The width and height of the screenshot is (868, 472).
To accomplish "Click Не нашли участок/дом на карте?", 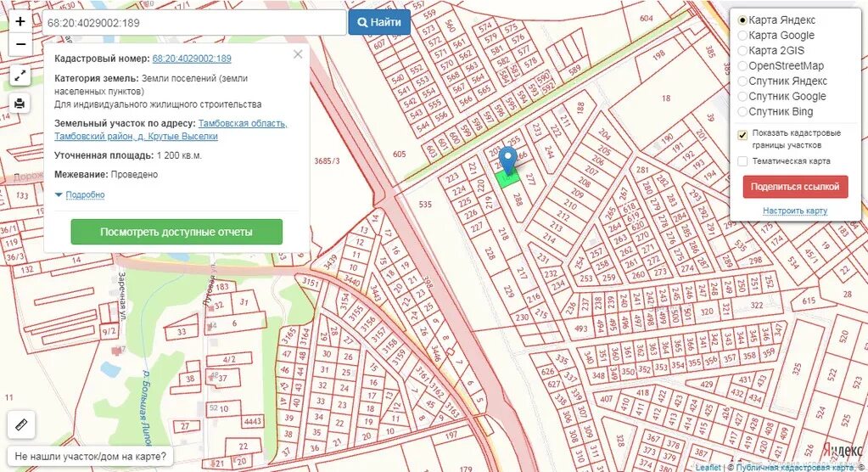I will (90, 457).
